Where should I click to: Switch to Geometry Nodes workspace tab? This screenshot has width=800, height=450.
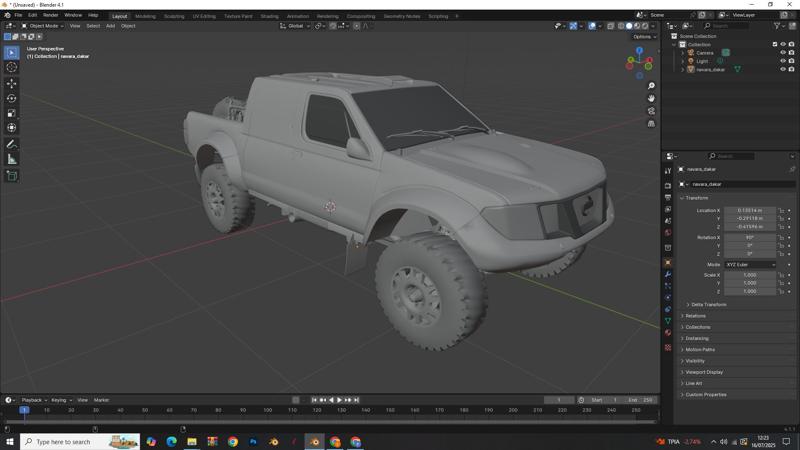point(402,16)
